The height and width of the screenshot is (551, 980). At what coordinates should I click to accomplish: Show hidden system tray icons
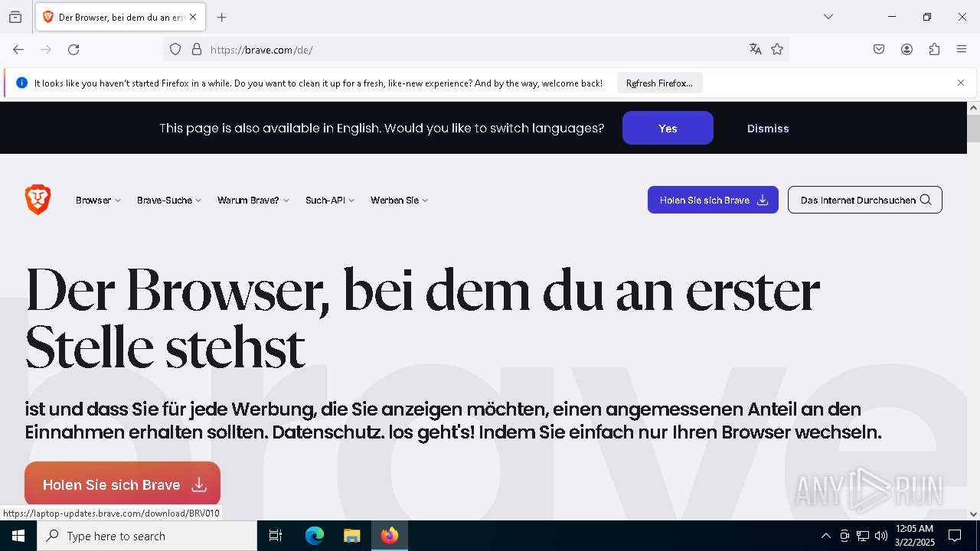825,536
